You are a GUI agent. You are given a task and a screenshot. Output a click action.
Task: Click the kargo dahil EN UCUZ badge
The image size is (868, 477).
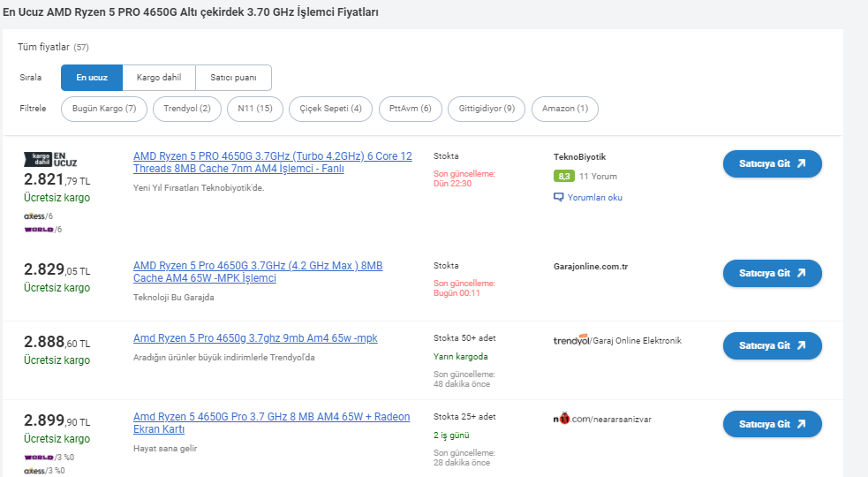coord(50,160)
